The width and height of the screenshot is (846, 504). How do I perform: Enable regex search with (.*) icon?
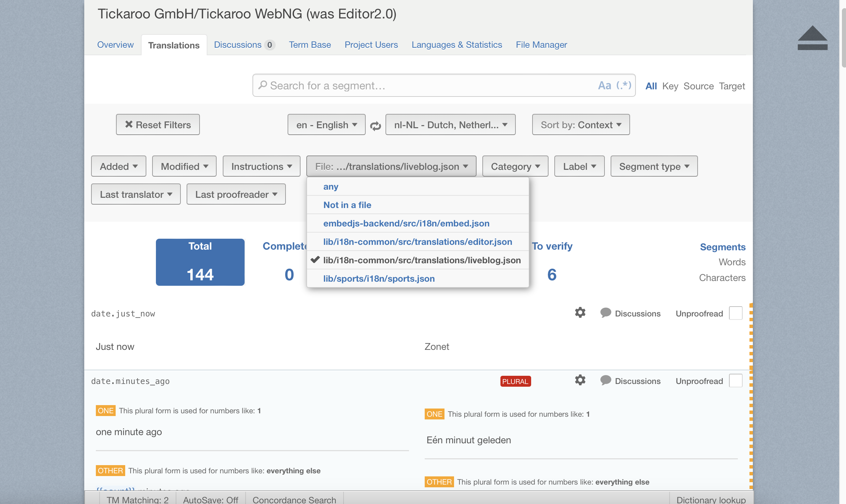624,85
